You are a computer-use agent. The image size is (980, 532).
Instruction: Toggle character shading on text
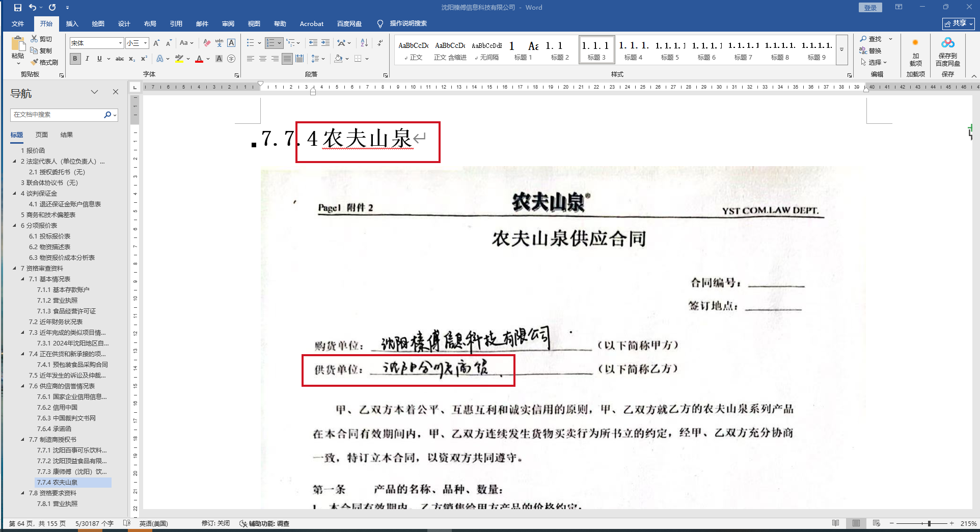[x=219, y=59]
